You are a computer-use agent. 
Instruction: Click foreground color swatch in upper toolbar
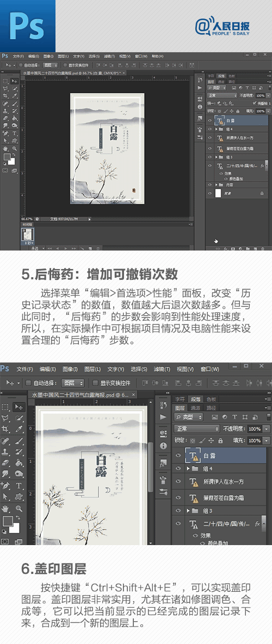click(7, 157)
